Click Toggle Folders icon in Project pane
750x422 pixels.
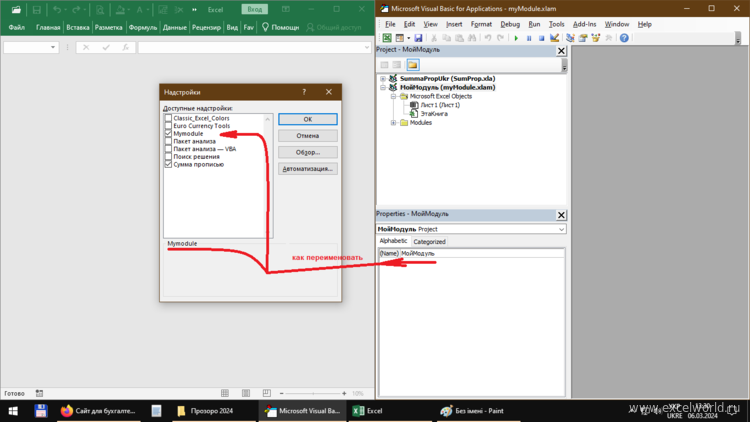tap(413, 65)
